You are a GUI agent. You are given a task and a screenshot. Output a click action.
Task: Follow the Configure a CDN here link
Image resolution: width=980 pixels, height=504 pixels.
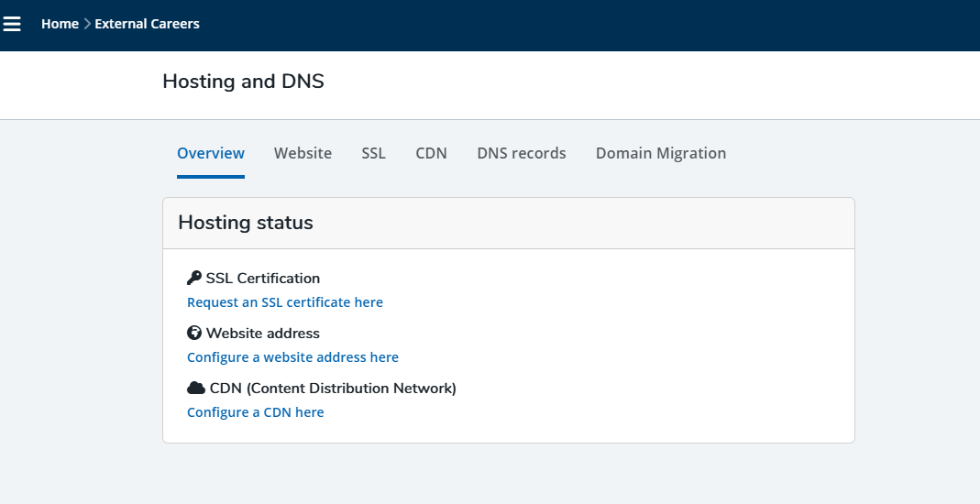255,412
